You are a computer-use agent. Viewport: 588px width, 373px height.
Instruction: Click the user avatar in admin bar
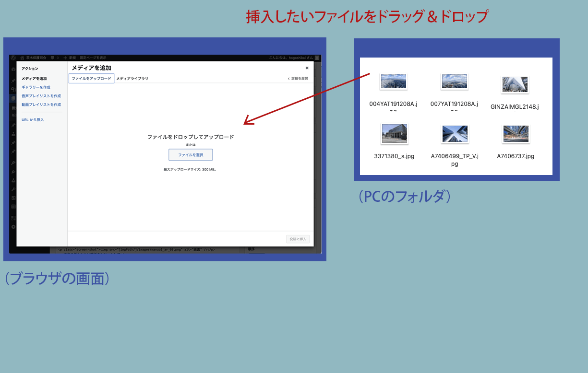click(x=317, y=58)
